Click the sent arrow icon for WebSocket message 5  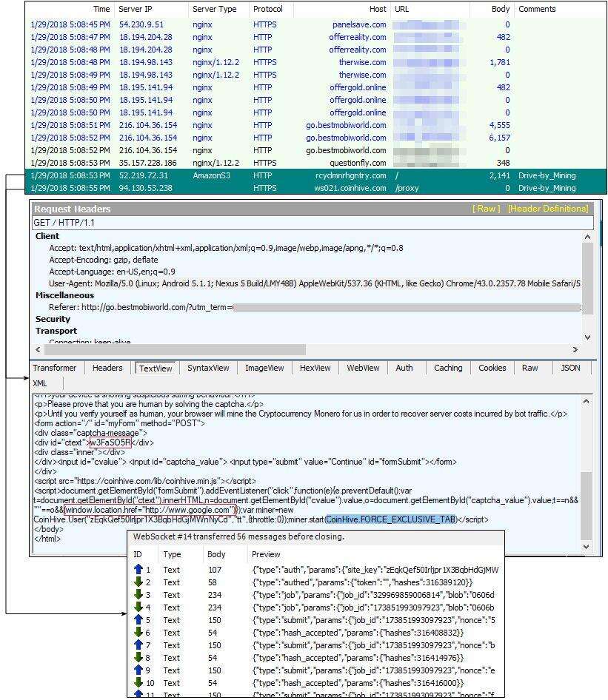pyautogui.click(x=138, y=619)
